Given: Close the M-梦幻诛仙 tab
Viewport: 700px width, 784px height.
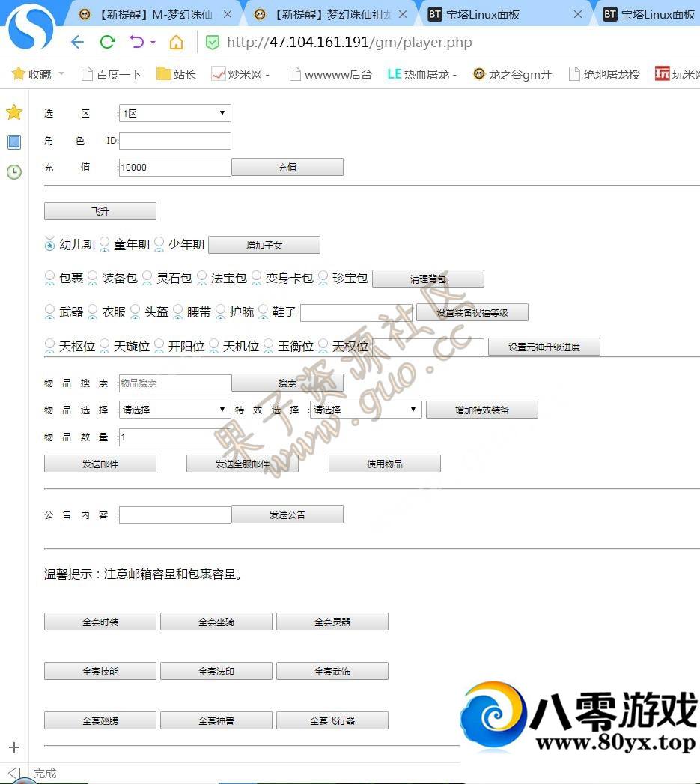Looking at the screenshot, I should coord(228,14).
